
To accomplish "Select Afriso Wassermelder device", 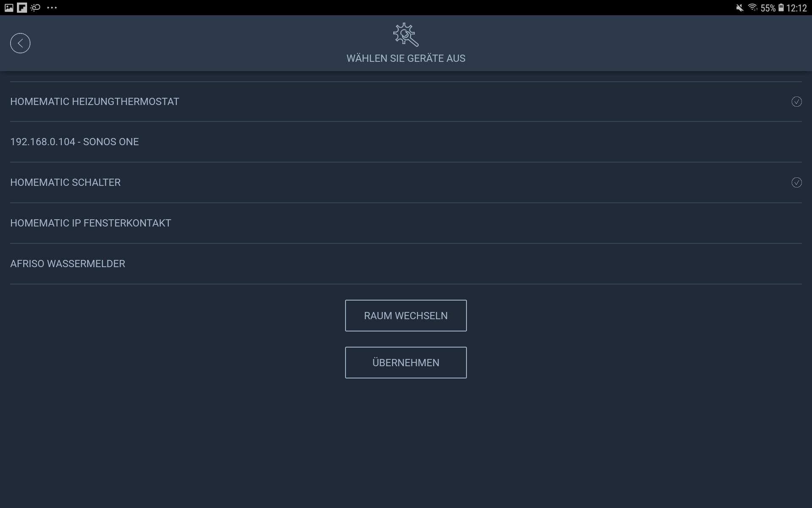I will coord(68,264).
